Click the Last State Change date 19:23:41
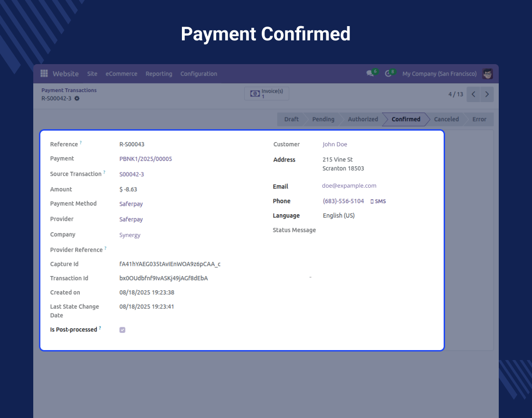This screenshot has height=418, width=532. (147, 307)
